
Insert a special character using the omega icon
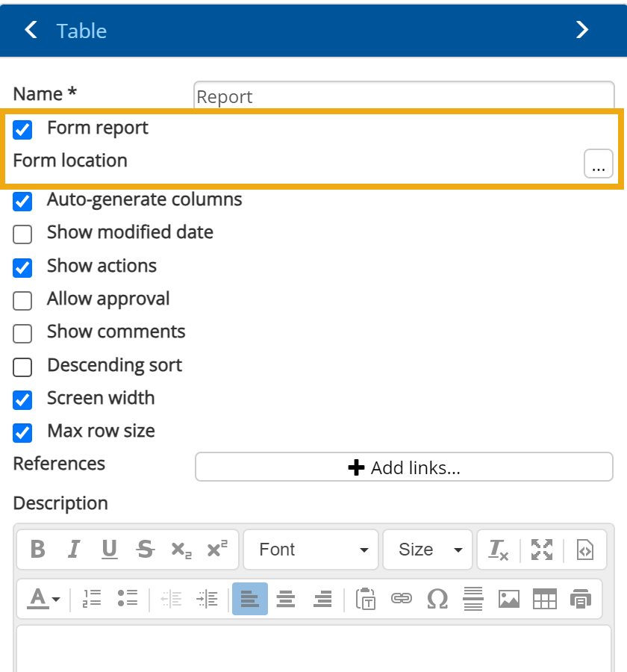[437, 598]
